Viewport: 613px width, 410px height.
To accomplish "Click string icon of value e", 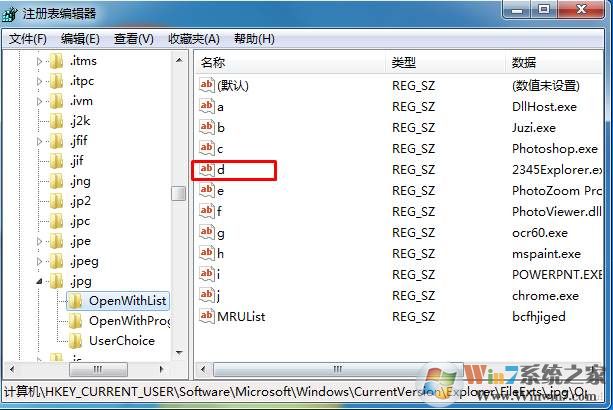I will (x=206, y=190).
